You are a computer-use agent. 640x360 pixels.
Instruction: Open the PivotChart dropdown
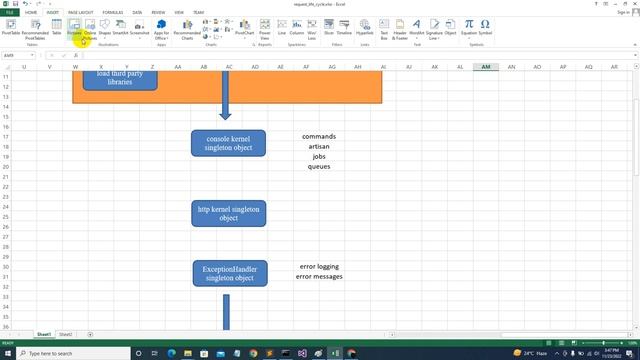[244, 29]
